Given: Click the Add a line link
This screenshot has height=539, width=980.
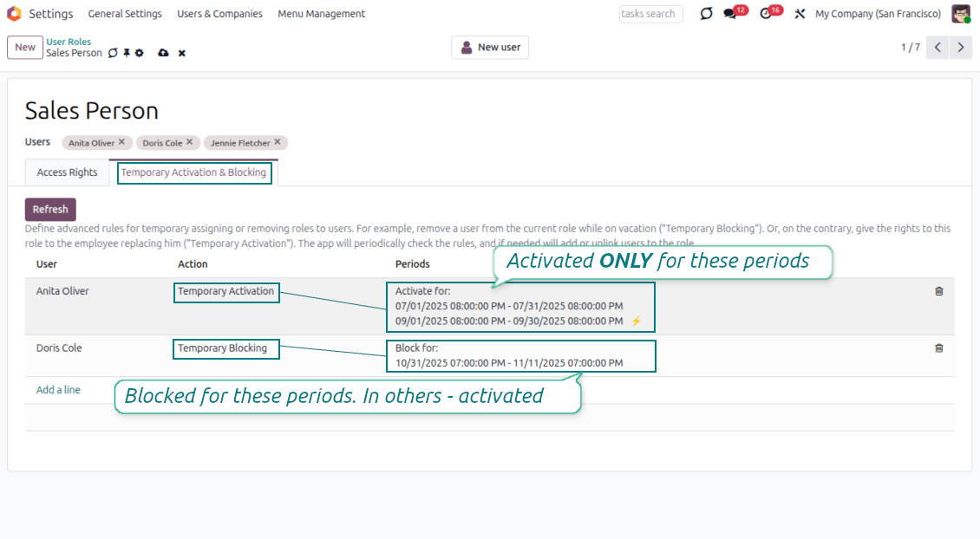Looking at the screenshot, I should point(58,390).
